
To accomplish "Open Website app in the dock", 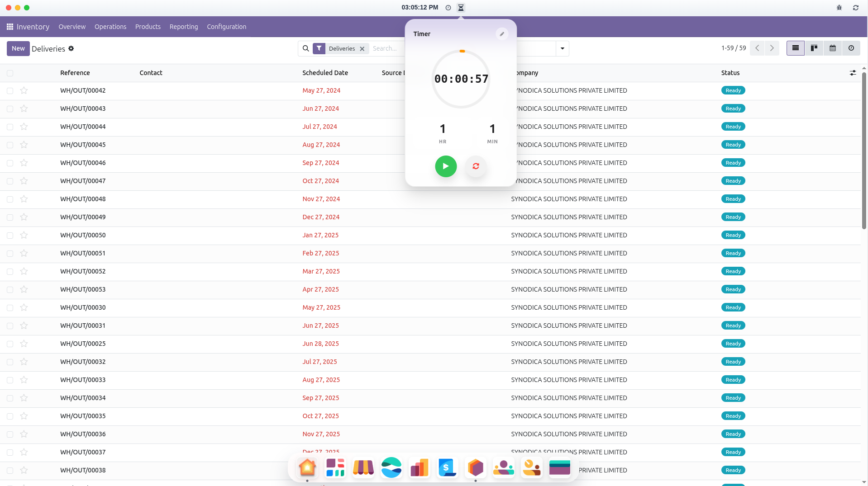I will coord(391,467).
